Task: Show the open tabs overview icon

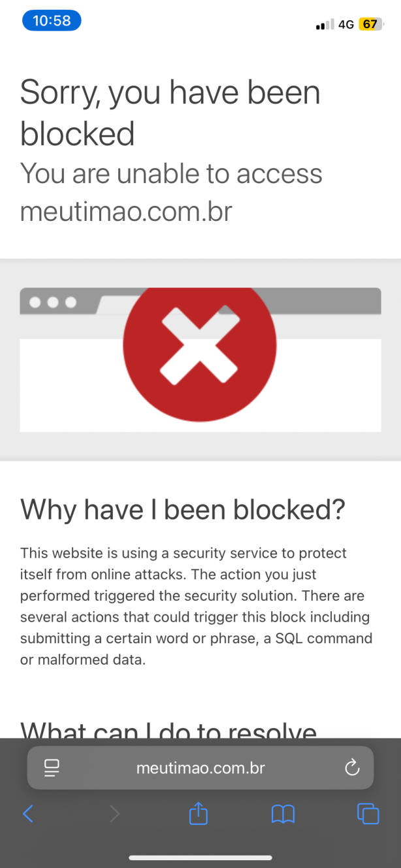Action: pyautogui.click(x=368, y=813)
